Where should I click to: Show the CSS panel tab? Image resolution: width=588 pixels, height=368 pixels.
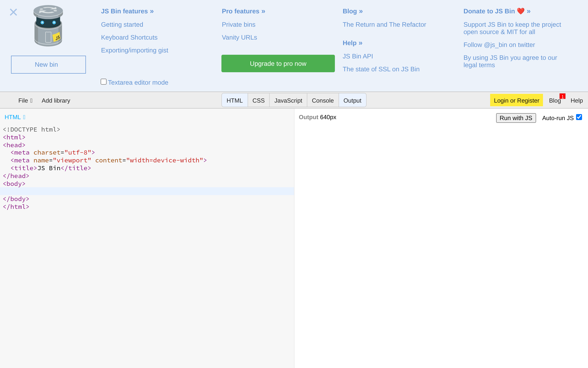point(259,100)
